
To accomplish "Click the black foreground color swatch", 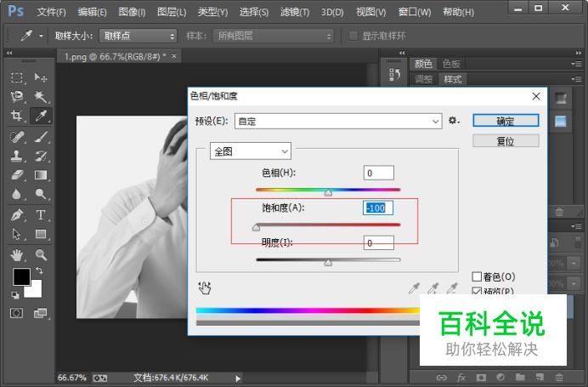I will coord(21,277).
